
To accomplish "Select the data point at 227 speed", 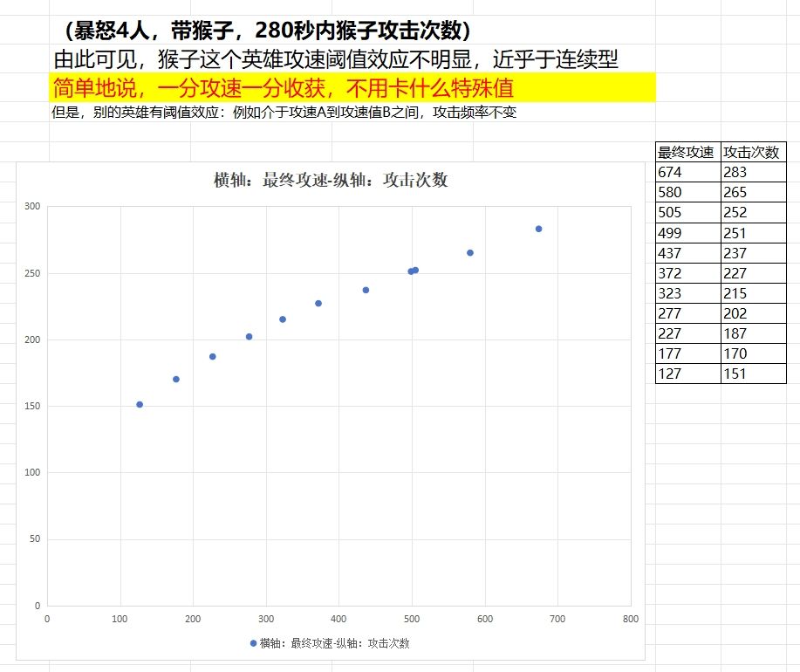I will (213, 357).
